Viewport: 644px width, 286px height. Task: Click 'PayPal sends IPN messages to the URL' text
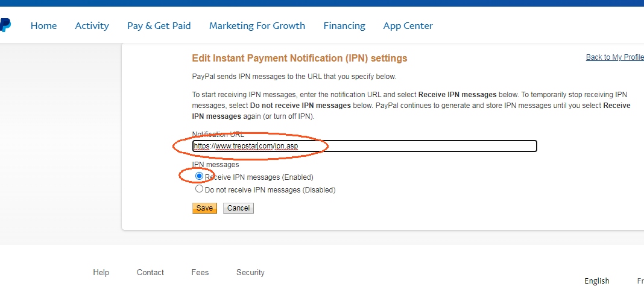294,77
